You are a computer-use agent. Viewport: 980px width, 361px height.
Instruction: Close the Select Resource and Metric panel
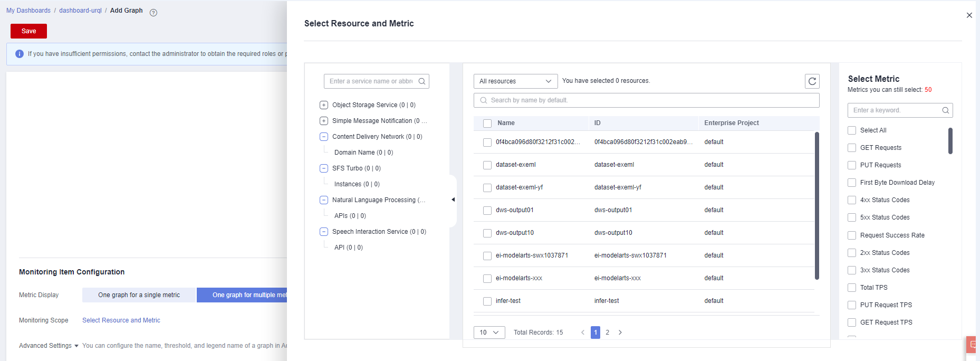coord(969,15)
